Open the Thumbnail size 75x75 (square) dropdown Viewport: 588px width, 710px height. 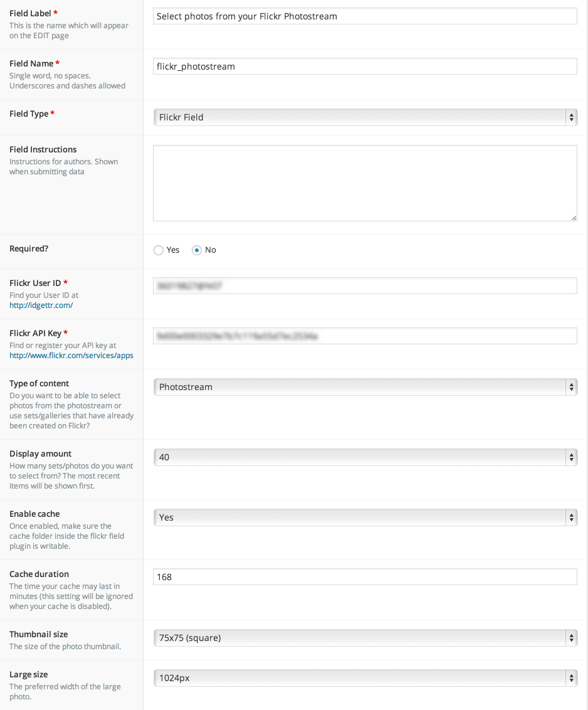365,638
